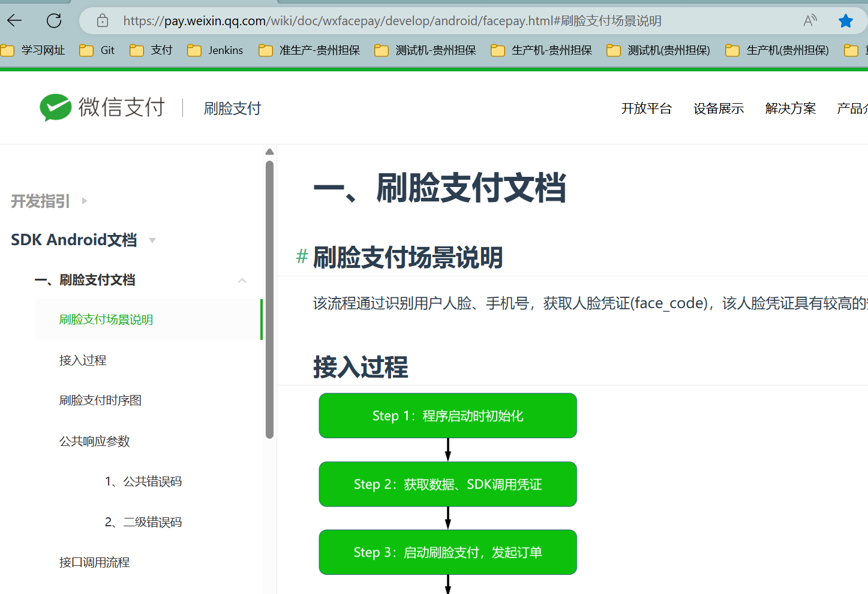868x594 pixels.
Task: Click the 接入过程 section heading
Action: [361, 367]
